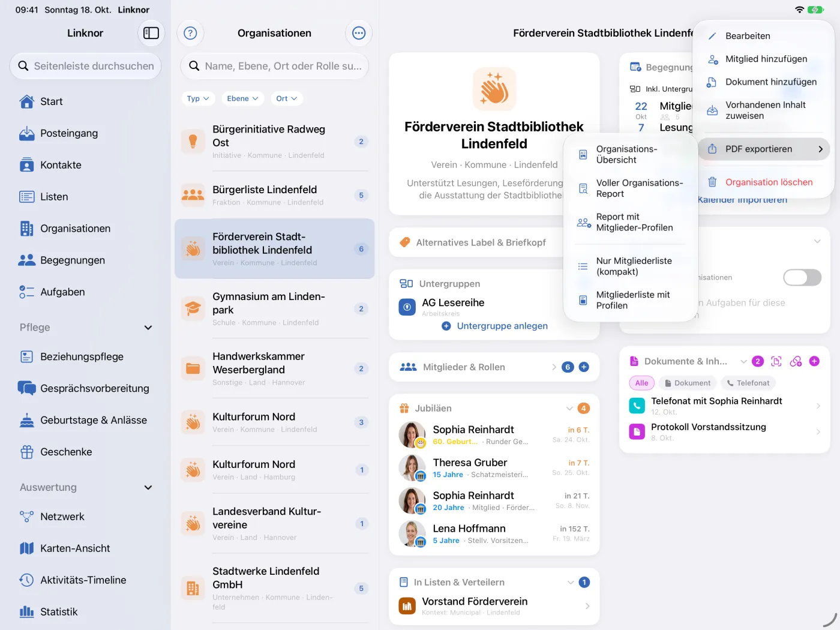The image size is (840, 630).
Task: Collapse the Jubiläen section
Action: [x=569, y=409]
